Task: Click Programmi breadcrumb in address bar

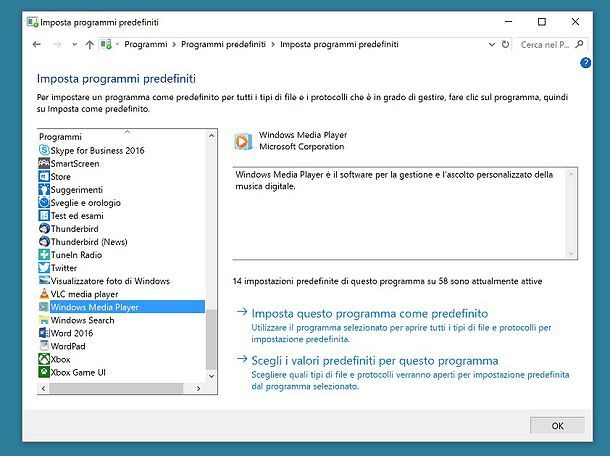Action: (146, 44)
